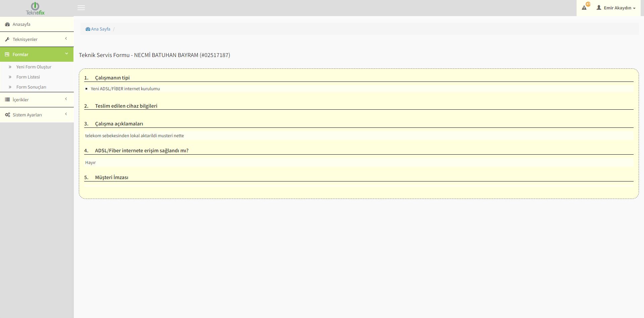Viewport: 644px width, 318px height.
Task: Expand the İçerikler menu chevron
Action: [66, 99]
